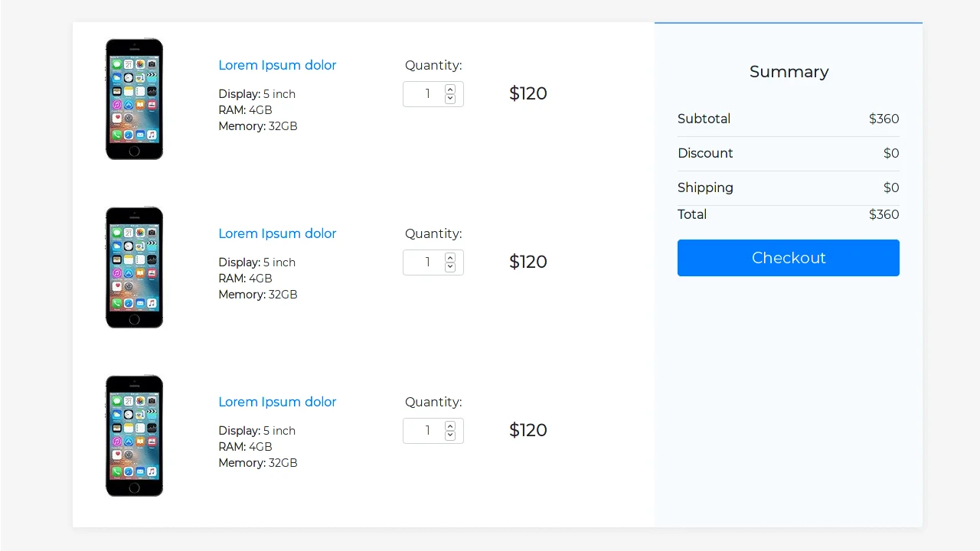Decrease quantity of the third product
Image resolution: width=980 pixels, height=551 pixels.
click(450, 435)
